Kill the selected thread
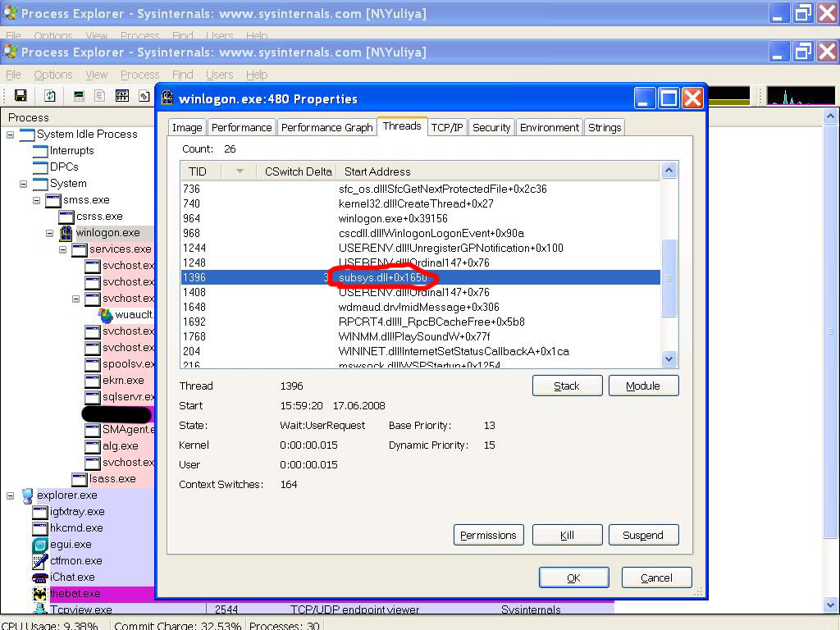The width and height of the screenshot is (840, 630). 568,535
